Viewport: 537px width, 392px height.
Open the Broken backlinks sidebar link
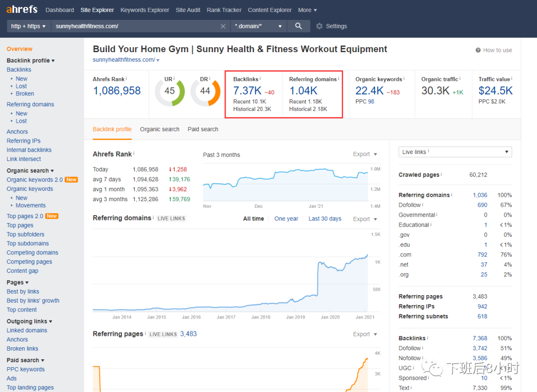(25, 93)
